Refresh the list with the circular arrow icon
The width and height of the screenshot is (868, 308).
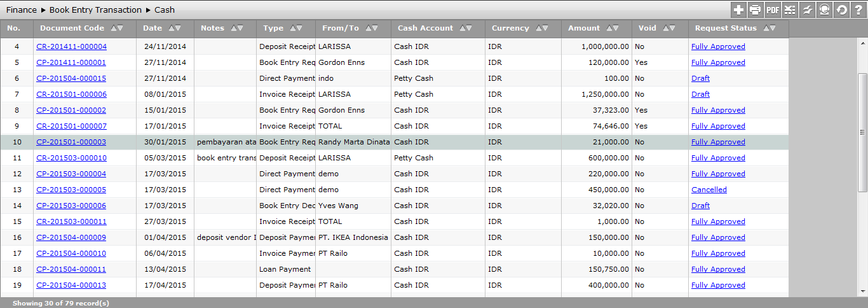[841, 10]
